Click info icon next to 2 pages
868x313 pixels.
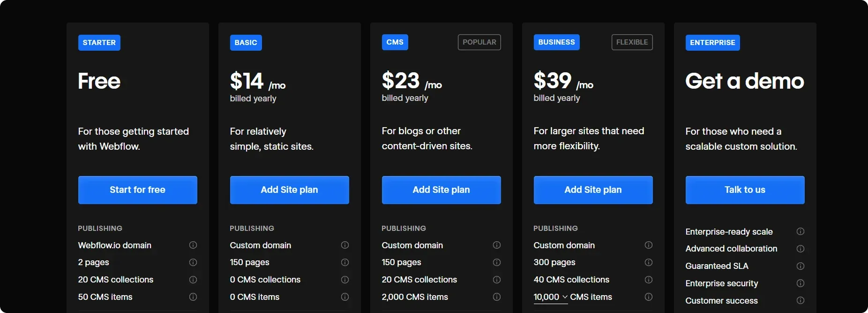pos(193,262)
